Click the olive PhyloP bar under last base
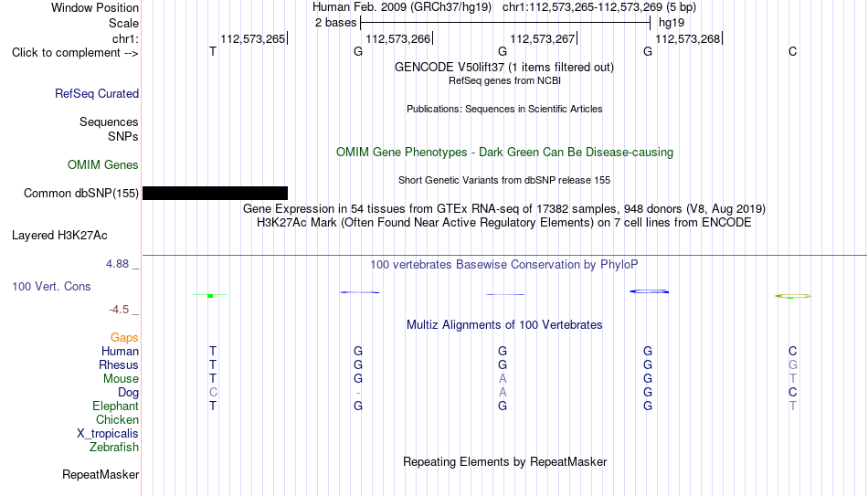 793,296
